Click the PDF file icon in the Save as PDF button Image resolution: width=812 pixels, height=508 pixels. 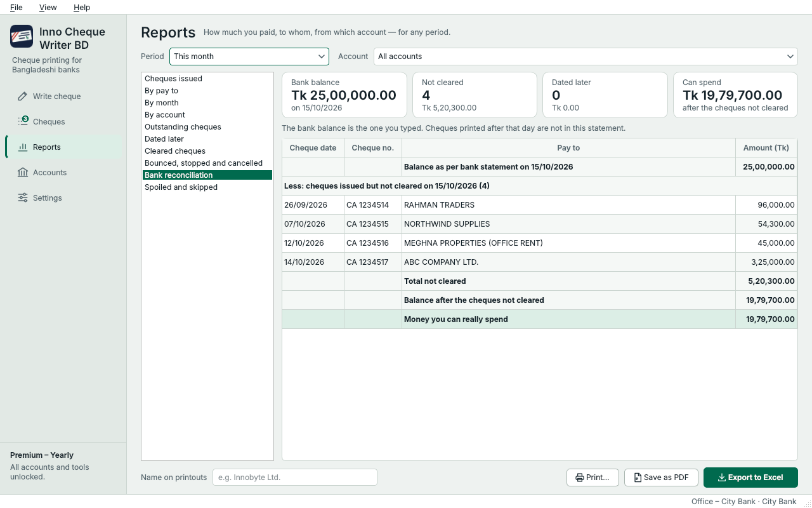[638, 478]
